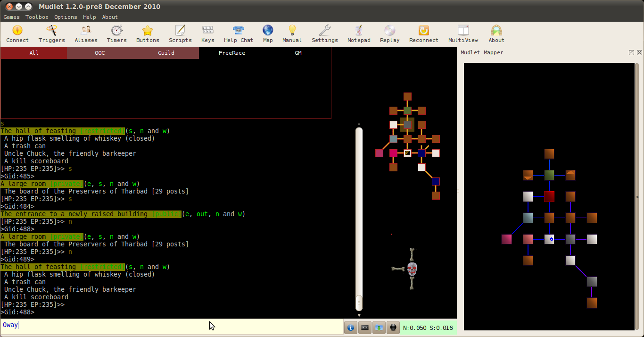Click the '>Gid:485>' prompt line

click(17, 176)
